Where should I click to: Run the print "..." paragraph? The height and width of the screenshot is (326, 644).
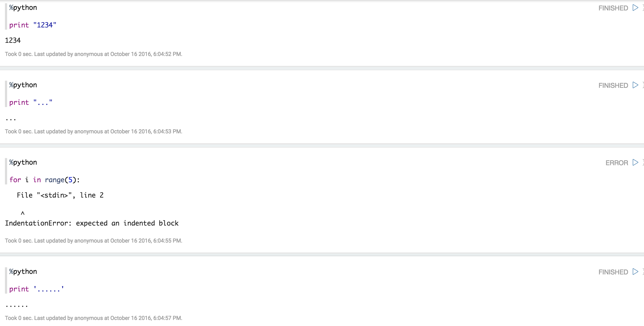coord(635,85)
